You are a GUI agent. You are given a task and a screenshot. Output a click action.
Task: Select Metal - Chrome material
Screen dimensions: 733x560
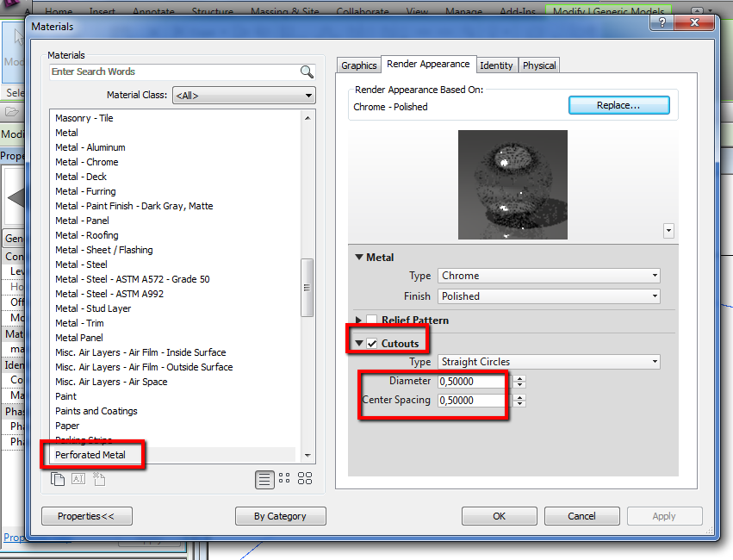pos(87,162)
